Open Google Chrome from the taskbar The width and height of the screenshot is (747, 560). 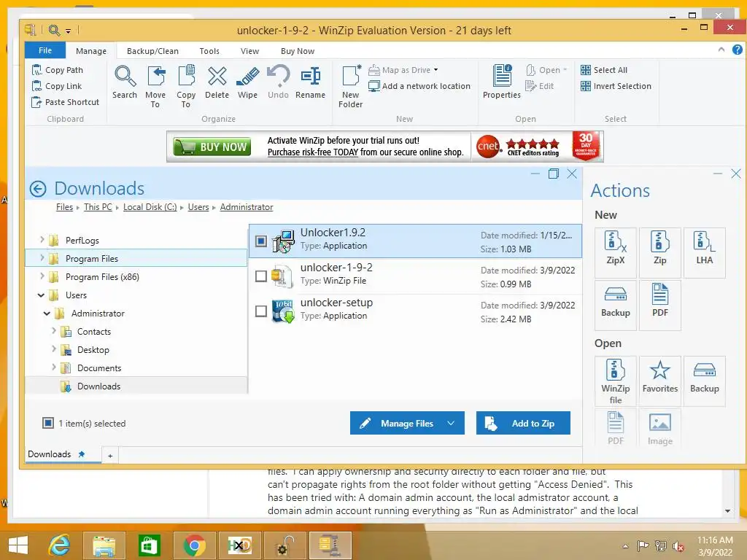point(194,545)
